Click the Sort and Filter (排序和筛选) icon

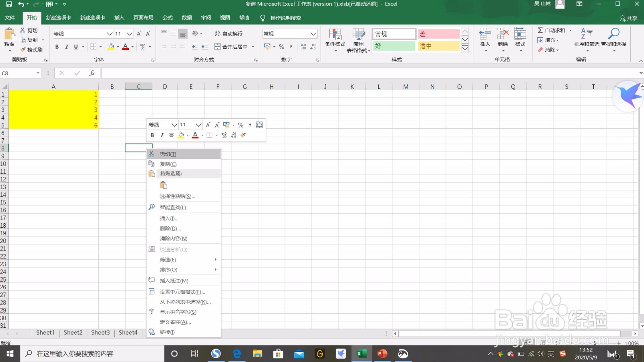tap(586, 33)
